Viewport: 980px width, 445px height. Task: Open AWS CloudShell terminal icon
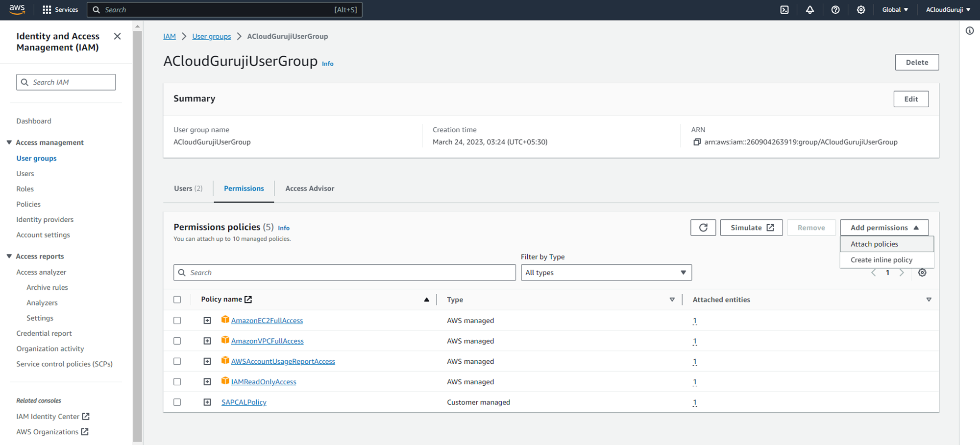[784, 10]
